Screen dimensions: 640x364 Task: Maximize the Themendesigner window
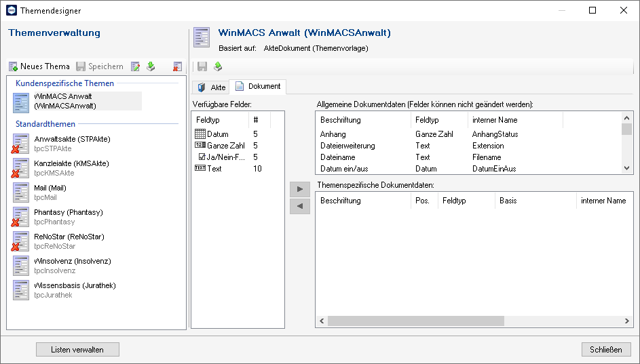592,11
